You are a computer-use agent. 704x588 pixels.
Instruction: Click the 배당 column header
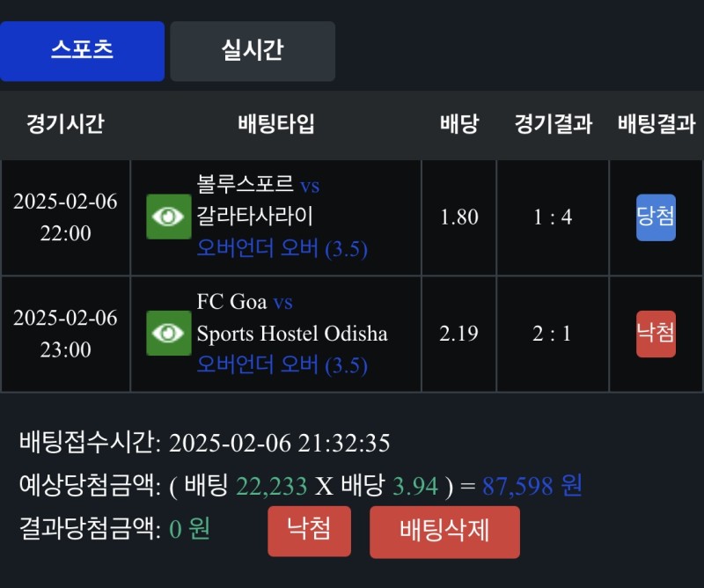pyautogui.click(x=458, y=124)
